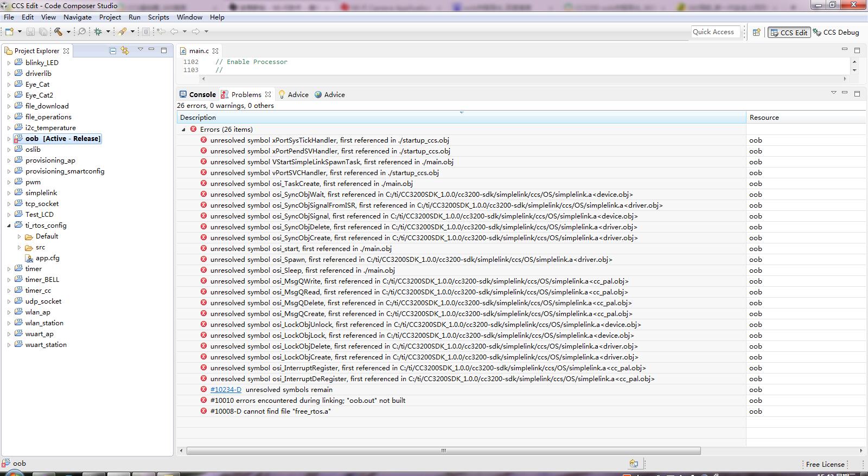
Task: Click the status bar tray icon
Action: 634,464
